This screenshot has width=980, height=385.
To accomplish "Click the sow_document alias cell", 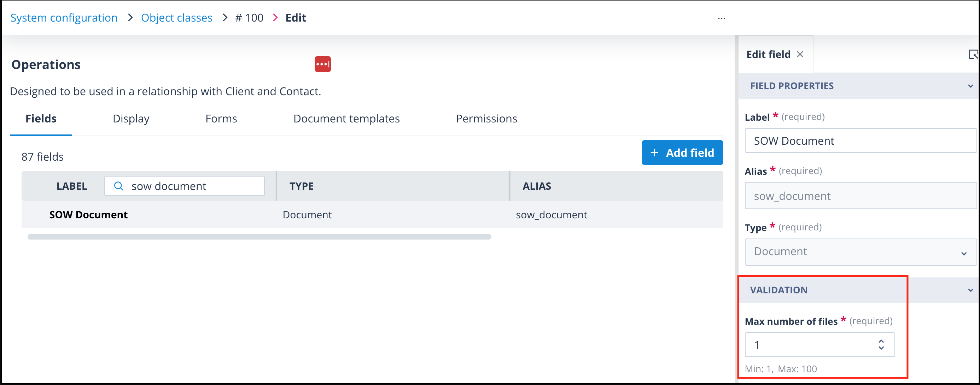I will [551, 215].
